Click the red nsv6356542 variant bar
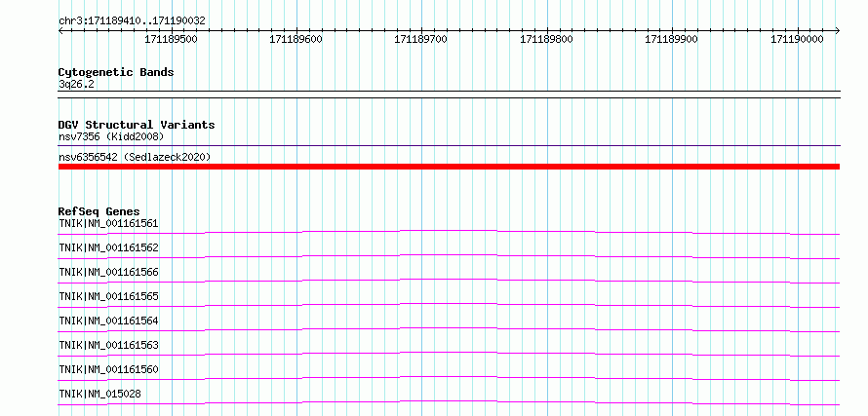Viewport: 868px width, 416px height. (449, 167)
